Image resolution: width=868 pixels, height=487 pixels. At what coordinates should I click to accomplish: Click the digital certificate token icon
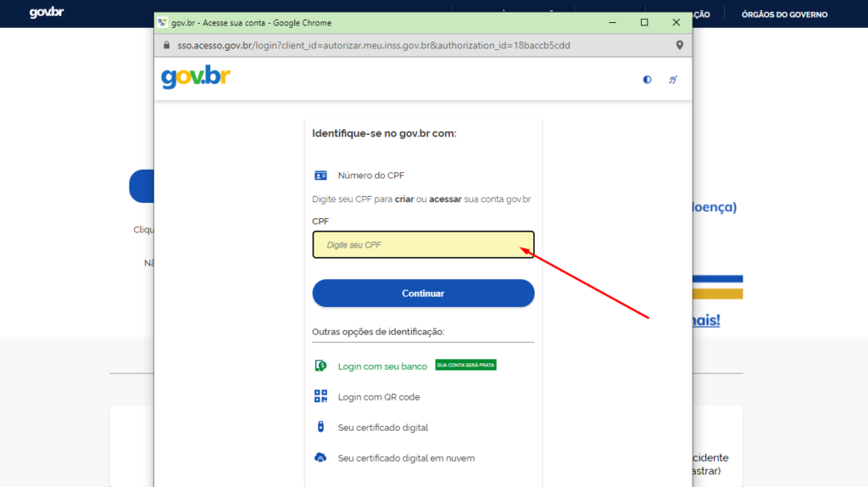320,427
